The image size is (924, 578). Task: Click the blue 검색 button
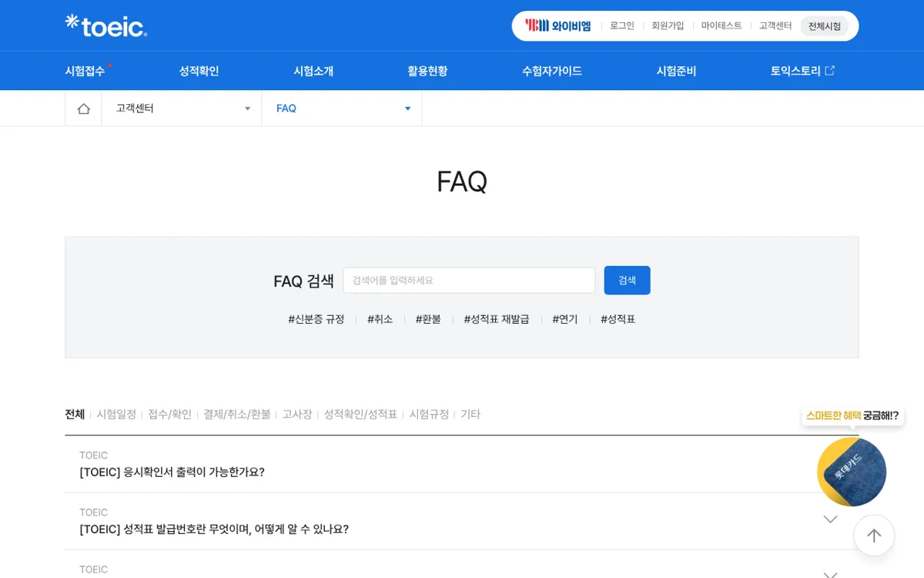pyautogui.click(x=627, y=281)
